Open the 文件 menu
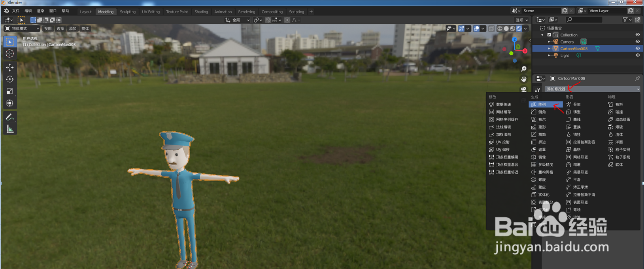644x269 pixels. [16, 11]
